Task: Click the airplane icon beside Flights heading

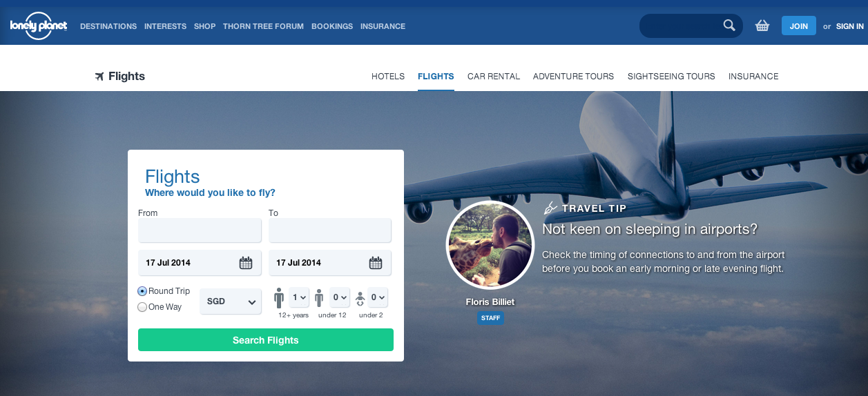Action: click(x=99, y=77)
